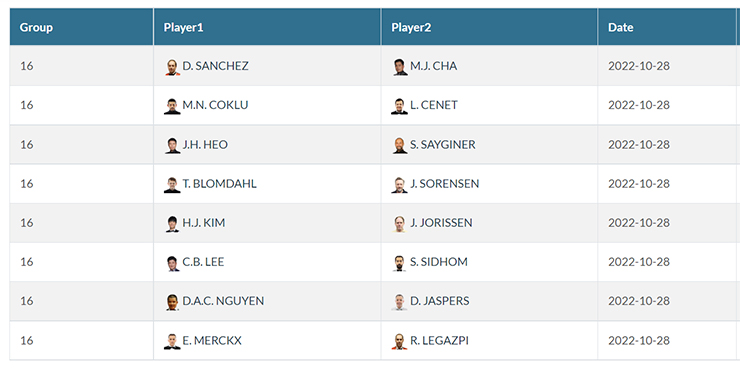The width and height of the screenshot is (740, 377).
Task: Select S. SAYGINER player photo
Action: pyautogui.click(x=400, y=145)
